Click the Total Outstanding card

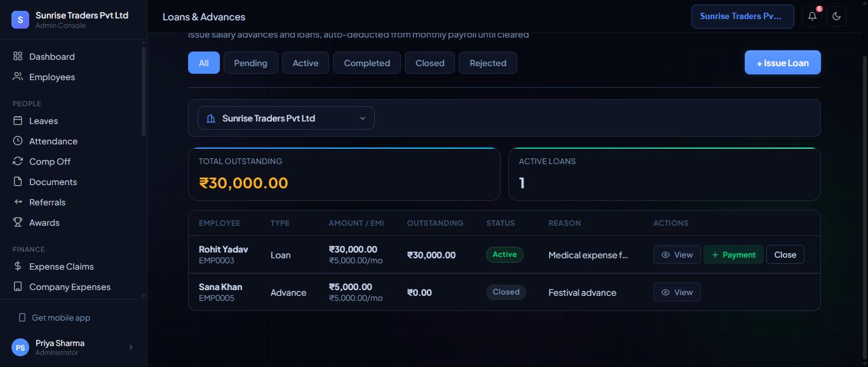[x=344, y=174]
